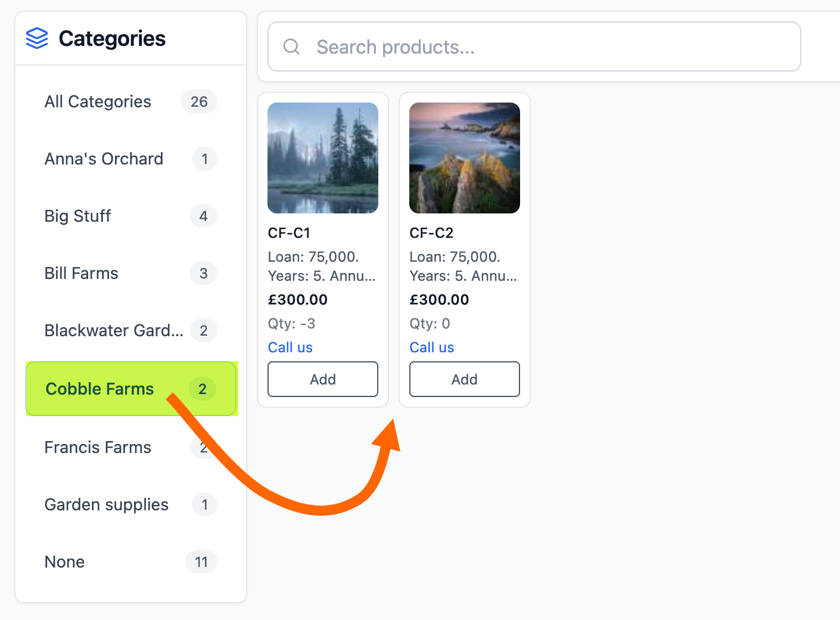Image resolution: width=840 pixels, height=620 pixels.
Task: Switch to Francis Farms category
Action: coord(98,448)
